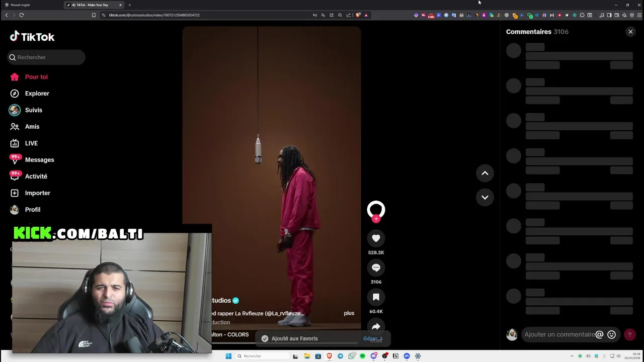The image size is (644, 362).
Task: Go to previous video with up chevron
Action: (485, 173)
